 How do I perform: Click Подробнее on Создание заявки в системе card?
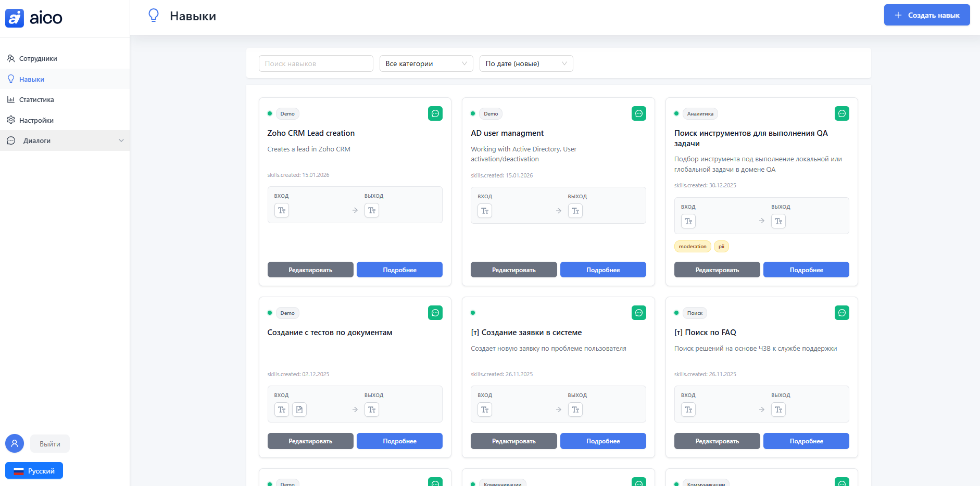603,441
